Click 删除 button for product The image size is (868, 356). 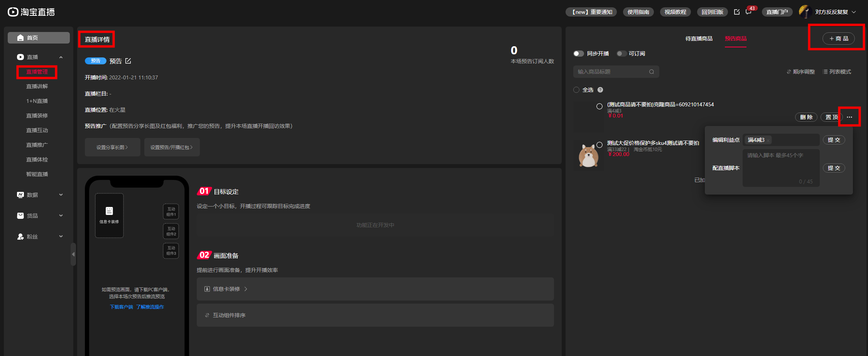pyautogui.click(x=806, y=117)
